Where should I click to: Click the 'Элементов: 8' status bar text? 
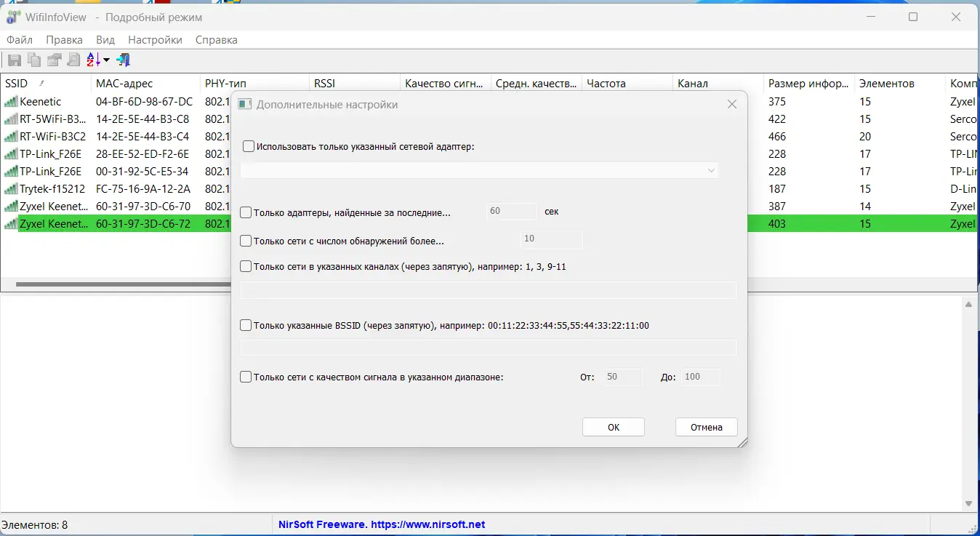[x=34, y=524]
